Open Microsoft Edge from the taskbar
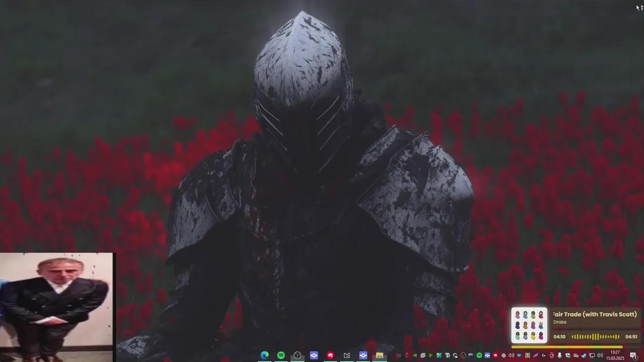The image size is (644, 362). coord(265,355)
